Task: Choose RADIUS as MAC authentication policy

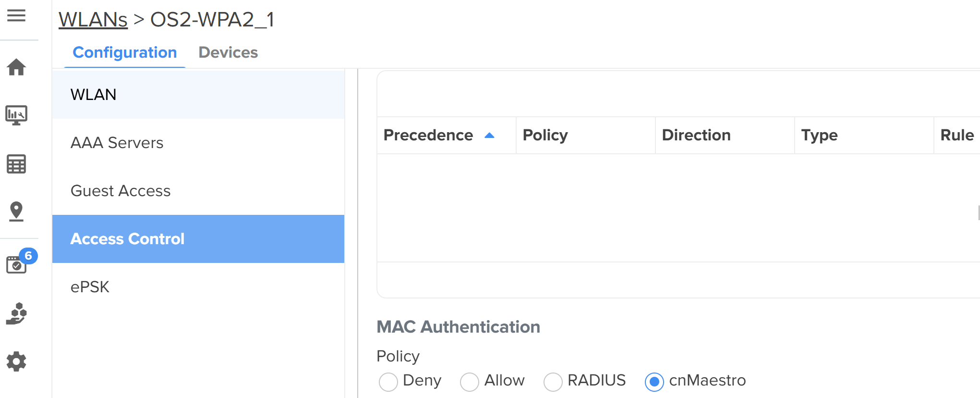Action: coord(553,382)
